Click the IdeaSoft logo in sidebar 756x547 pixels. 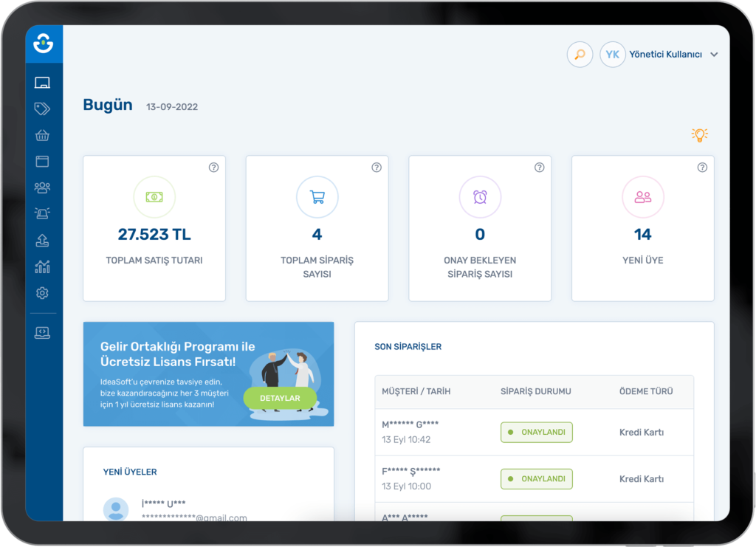44,44
